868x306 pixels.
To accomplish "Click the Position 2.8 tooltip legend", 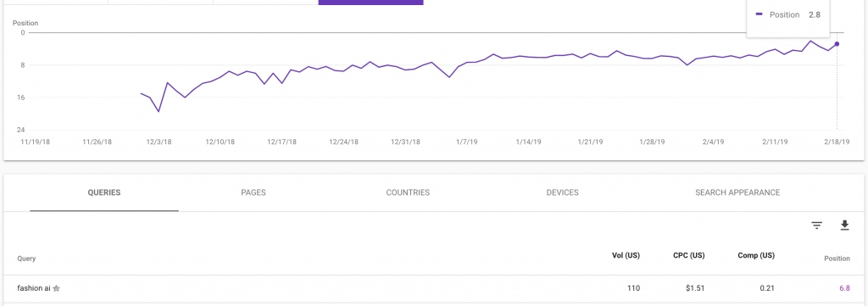I will 788,15.
